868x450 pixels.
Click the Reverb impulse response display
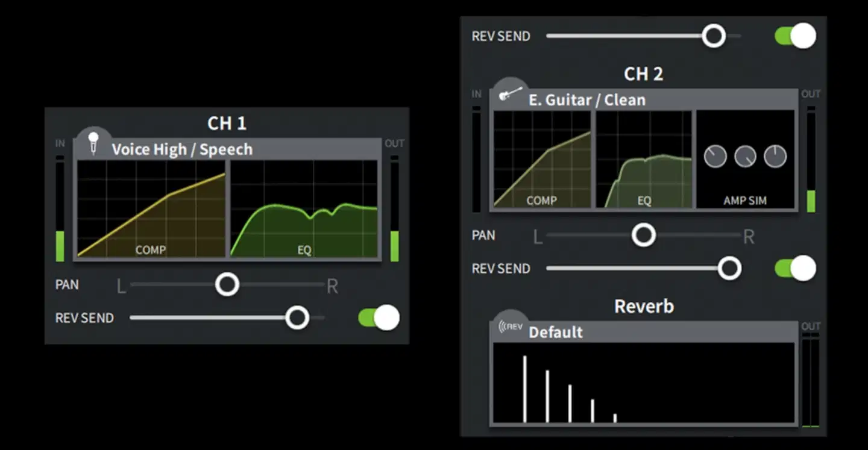tap(643, 384)
